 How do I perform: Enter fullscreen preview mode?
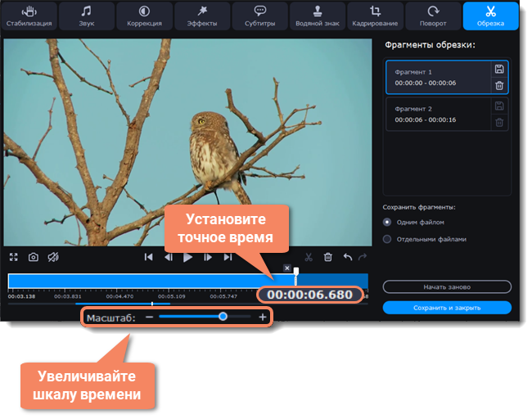[x=13, y=257]
